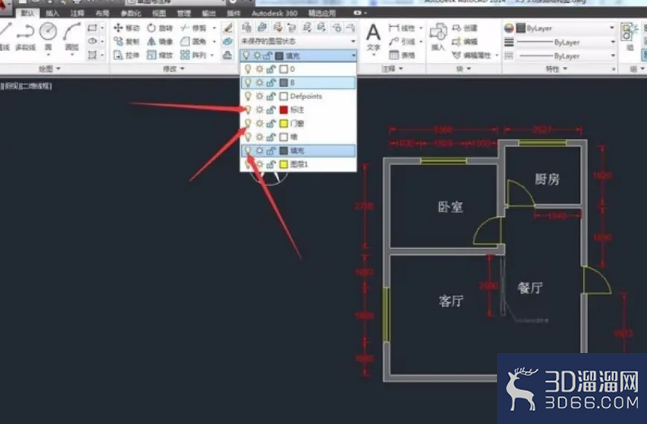Choose the Rotate (旋转) tool
This screenshot has width=647, height=424.
coord(160,28)
